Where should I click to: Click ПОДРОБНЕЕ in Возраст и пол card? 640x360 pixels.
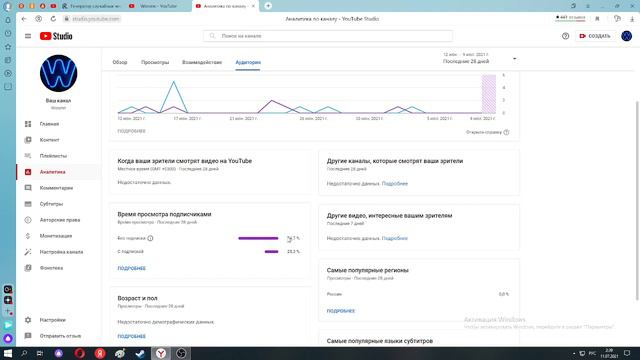click(131, 336)
